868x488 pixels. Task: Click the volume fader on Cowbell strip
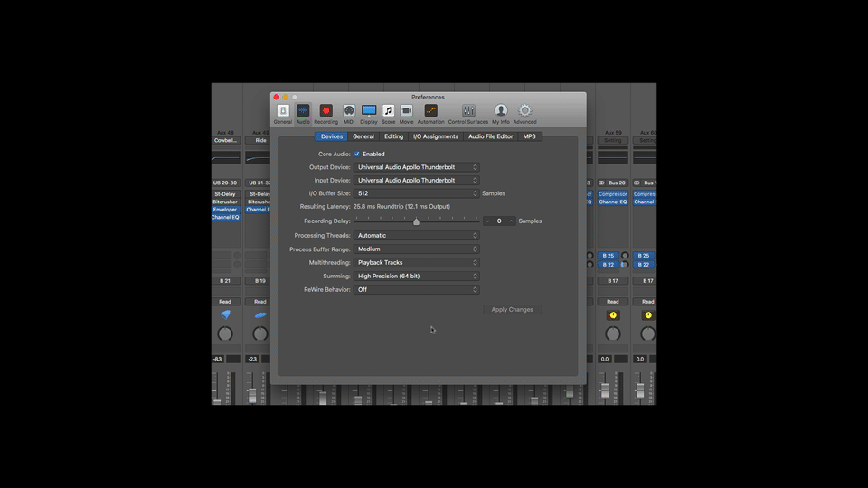tap(217, 400)
